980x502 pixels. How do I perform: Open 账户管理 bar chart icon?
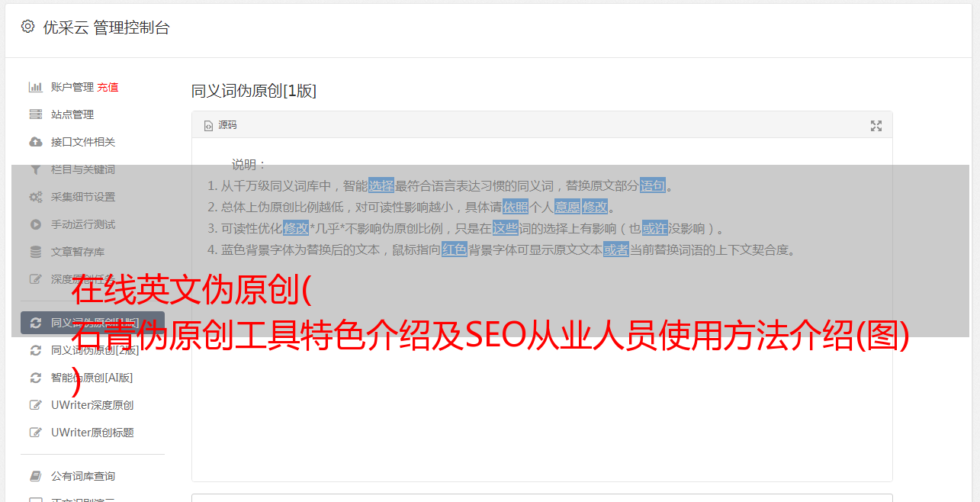35,87
